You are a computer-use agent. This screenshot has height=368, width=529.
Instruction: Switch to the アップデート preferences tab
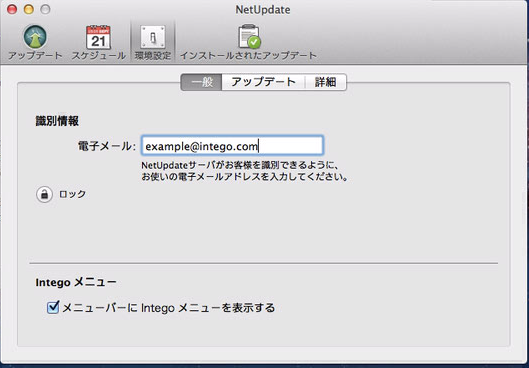click(263, 82)
